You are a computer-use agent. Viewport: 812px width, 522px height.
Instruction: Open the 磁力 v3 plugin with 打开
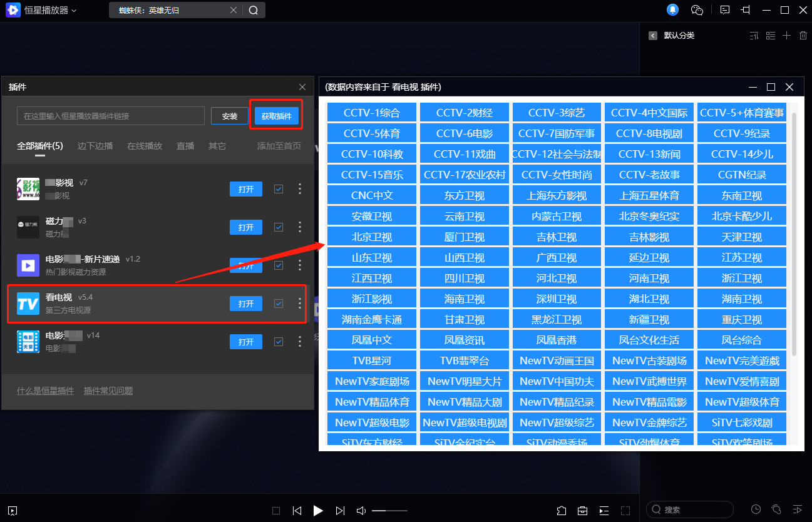point(246,227)
